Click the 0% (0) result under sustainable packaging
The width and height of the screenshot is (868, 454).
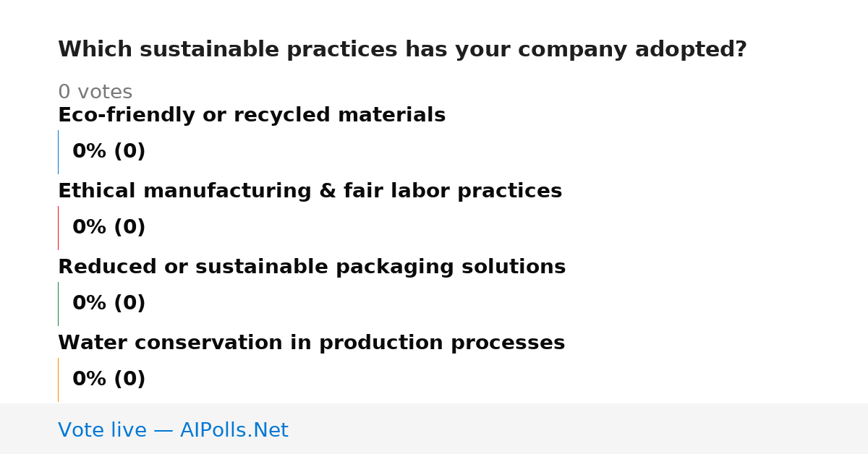[x=109, y=304]
